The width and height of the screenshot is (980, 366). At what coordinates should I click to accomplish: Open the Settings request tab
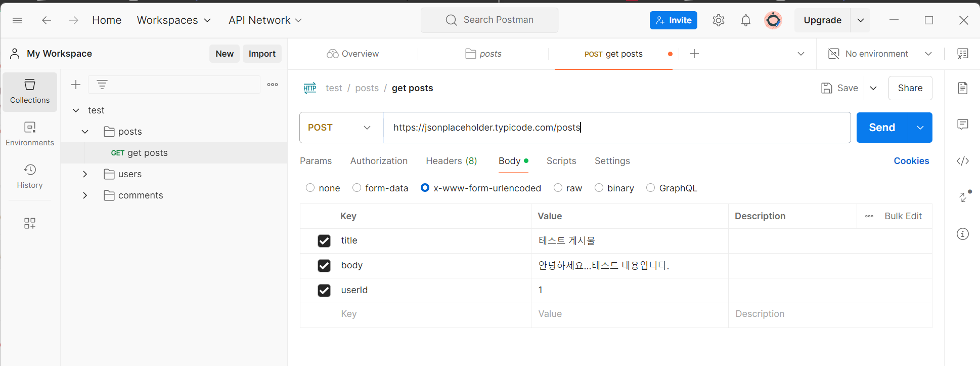tap(612, 161)
